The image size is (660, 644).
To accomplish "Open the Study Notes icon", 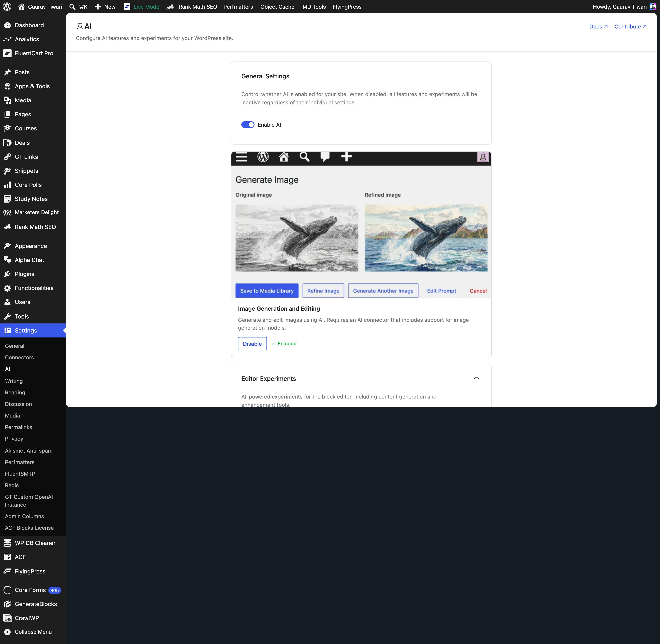I will tap(7, 199).
